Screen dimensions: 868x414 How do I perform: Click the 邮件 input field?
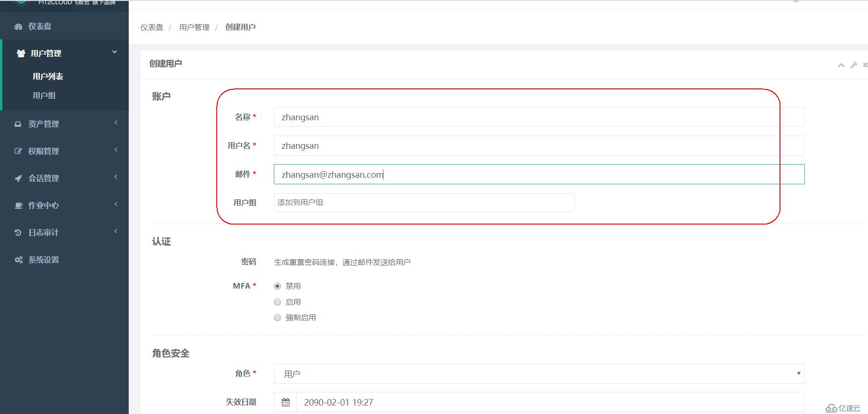pos(539,174)
